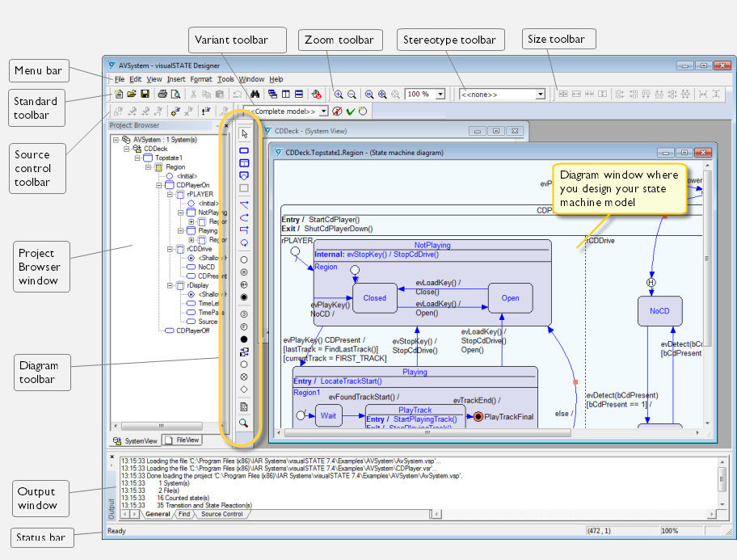Screen dimensions: 737x560
Task: Collapse the AVSystem root tree node
Action: [116, 140]
